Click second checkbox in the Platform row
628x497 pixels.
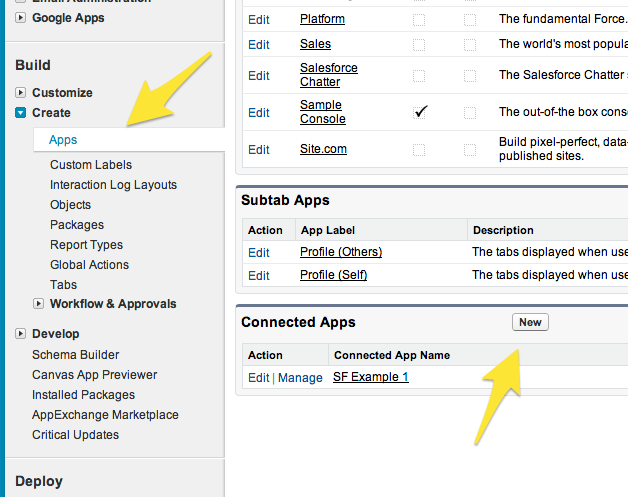[470, 20]
